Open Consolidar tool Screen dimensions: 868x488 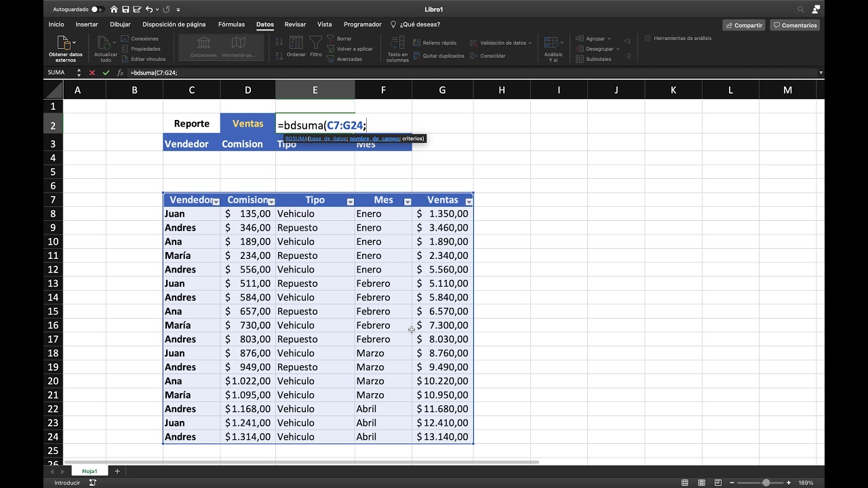point(488,56)
